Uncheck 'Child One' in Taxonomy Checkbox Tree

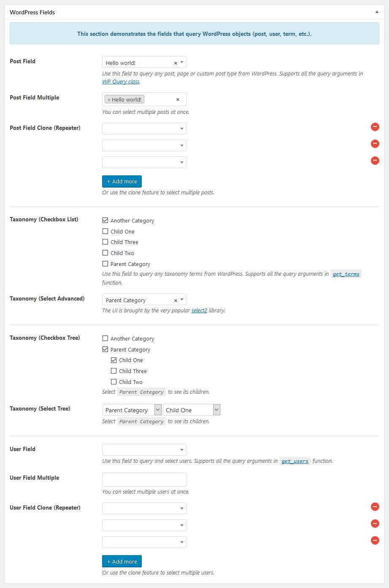[114, 360]
